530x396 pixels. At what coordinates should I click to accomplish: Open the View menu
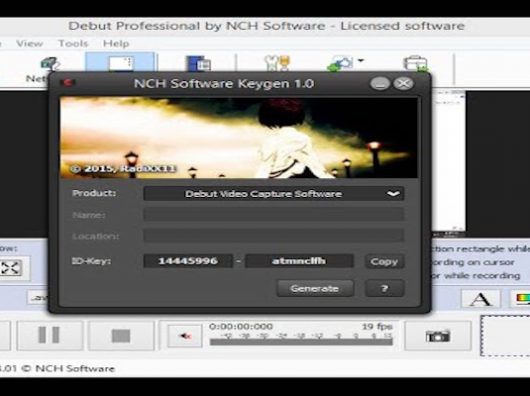click(29, 44)
